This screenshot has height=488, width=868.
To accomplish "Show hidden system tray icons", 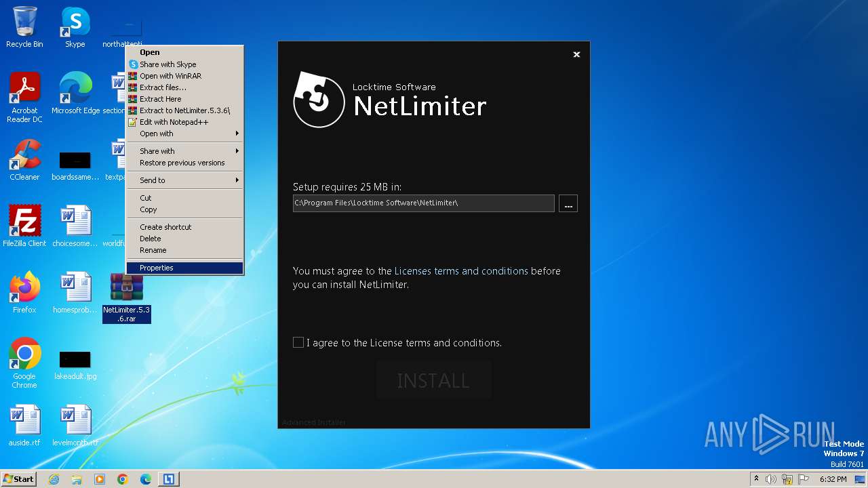I will [756, 479].
